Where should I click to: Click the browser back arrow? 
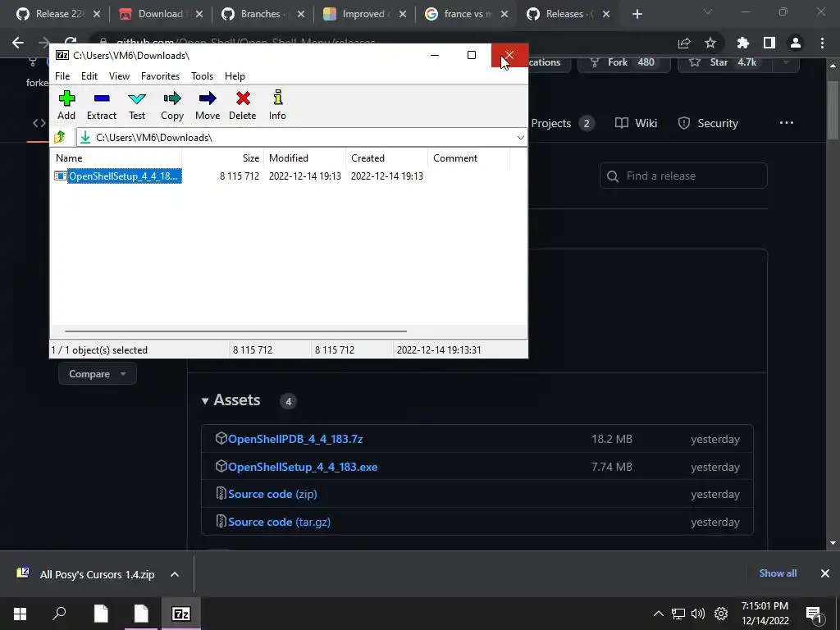(x=18, y=43)
